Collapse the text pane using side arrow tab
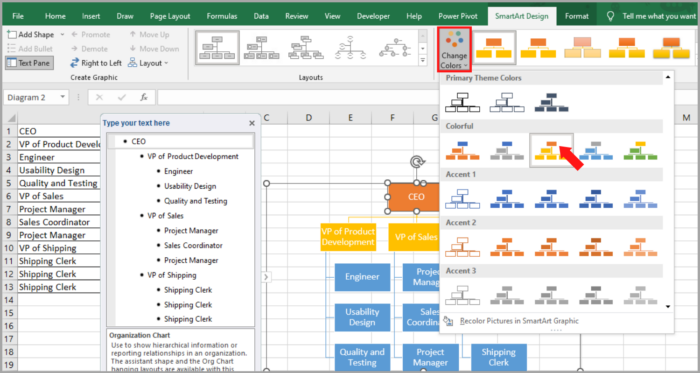 tap(266, 277)
